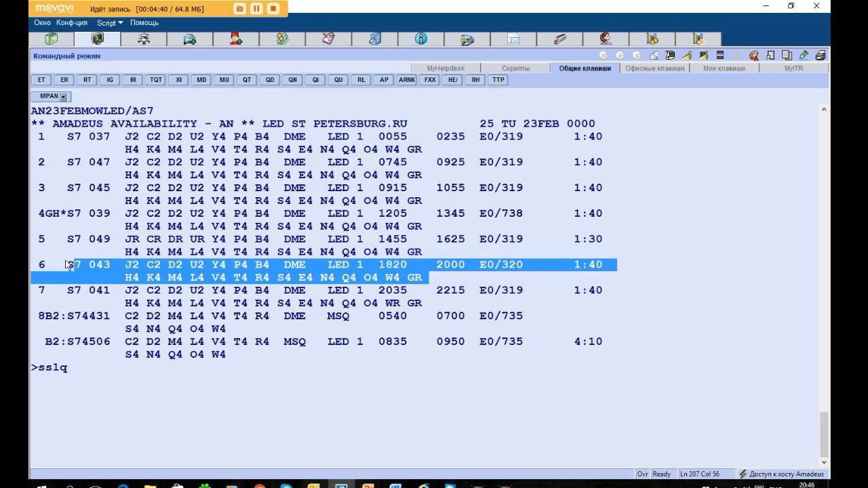Switch to the Скрипты tab
This screenshot has height=488, width=868.
tap(516, 68)
